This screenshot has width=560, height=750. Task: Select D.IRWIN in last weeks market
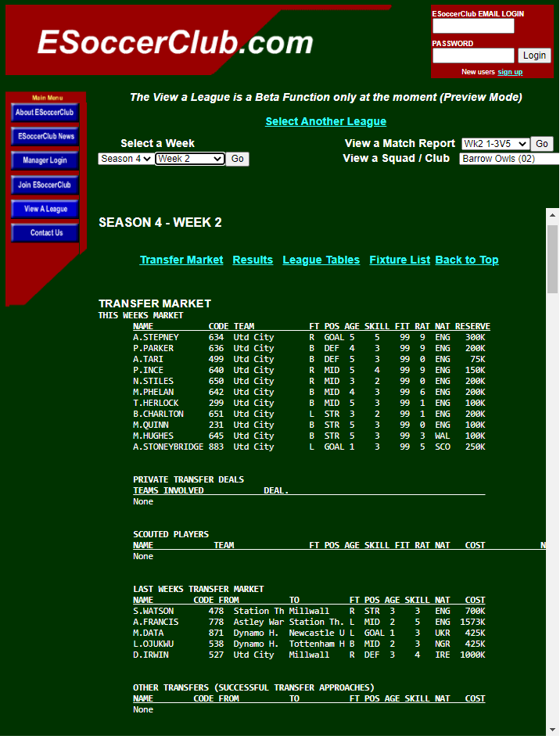(151, 656)
